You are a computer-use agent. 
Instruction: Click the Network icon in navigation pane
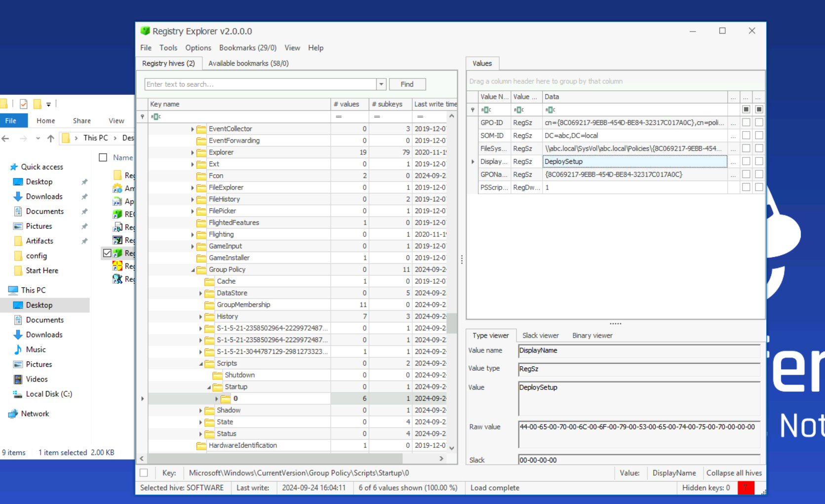13,414
